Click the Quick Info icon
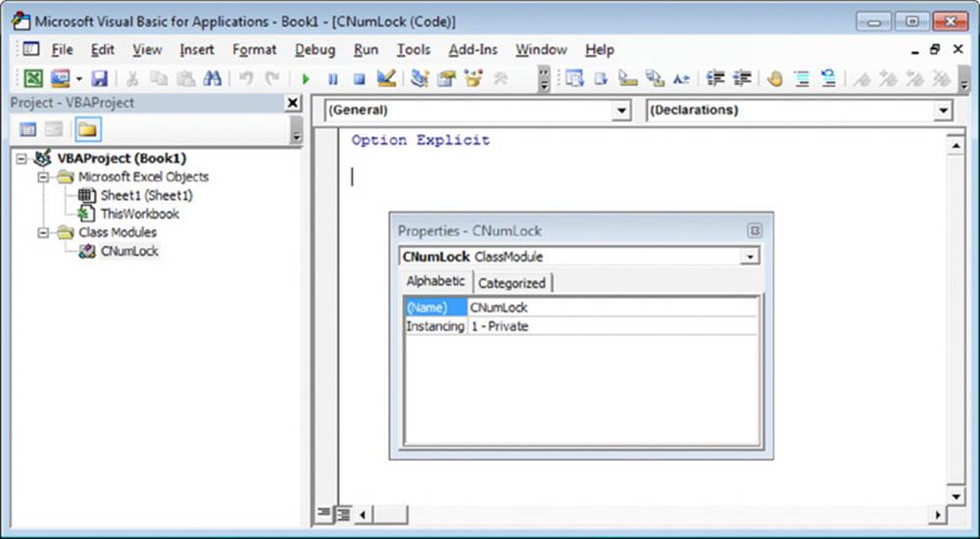 point(627,78)
